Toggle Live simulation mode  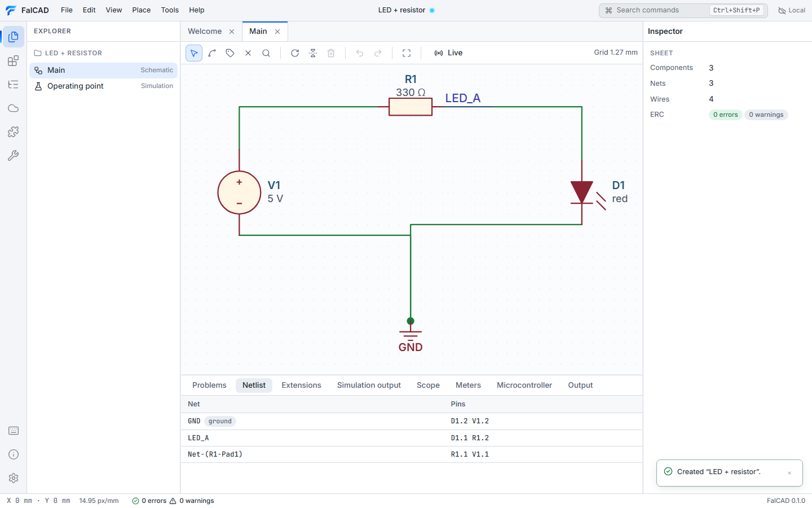[448, 53]
